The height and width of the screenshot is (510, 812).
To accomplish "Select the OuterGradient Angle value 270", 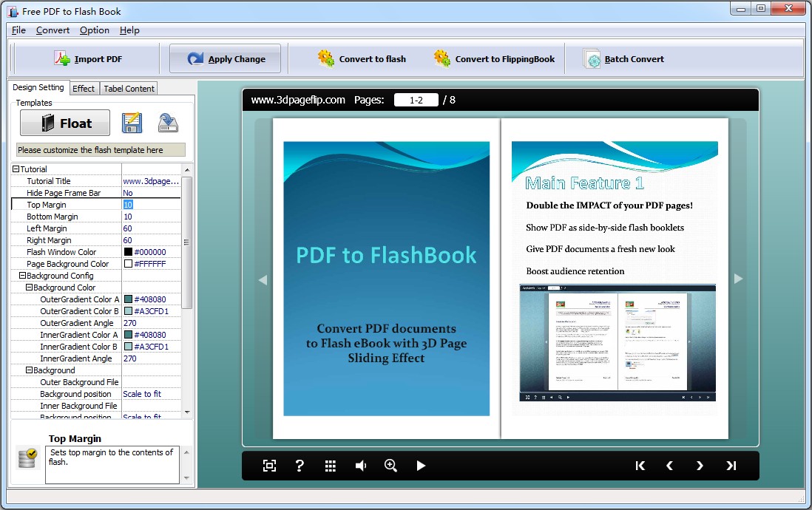I will (x=151, y=323).
